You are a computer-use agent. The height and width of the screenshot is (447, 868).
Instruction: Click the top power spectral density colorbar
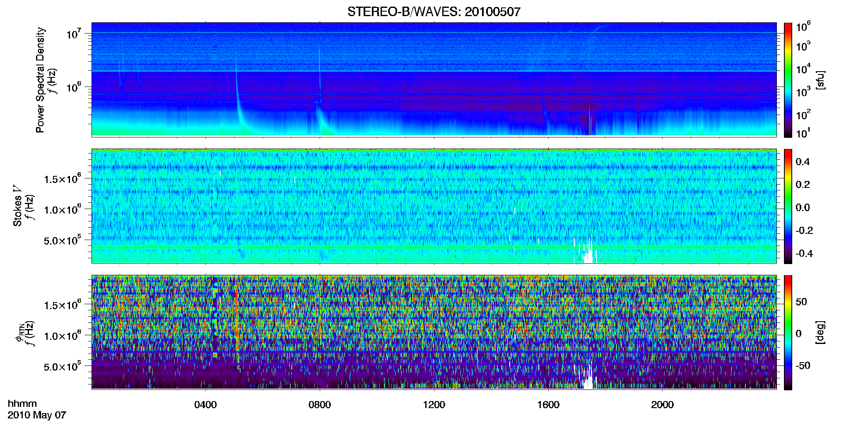coord(788,80)
